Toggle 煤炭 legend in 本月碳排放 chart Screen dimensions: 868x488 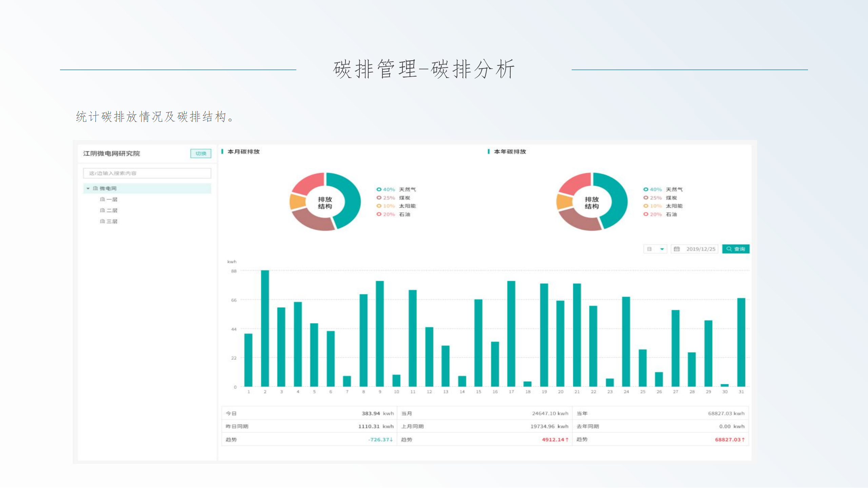click(393, 198)
